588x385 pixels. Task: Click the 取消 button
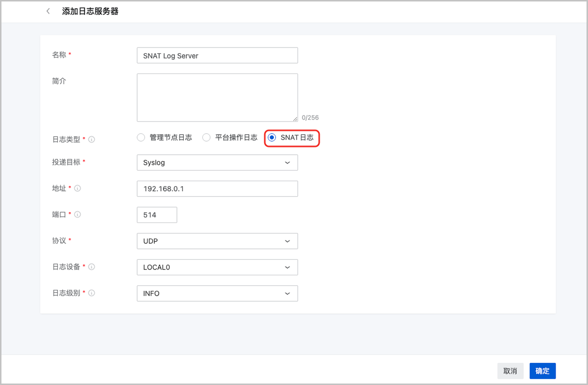tap(510, 371)
